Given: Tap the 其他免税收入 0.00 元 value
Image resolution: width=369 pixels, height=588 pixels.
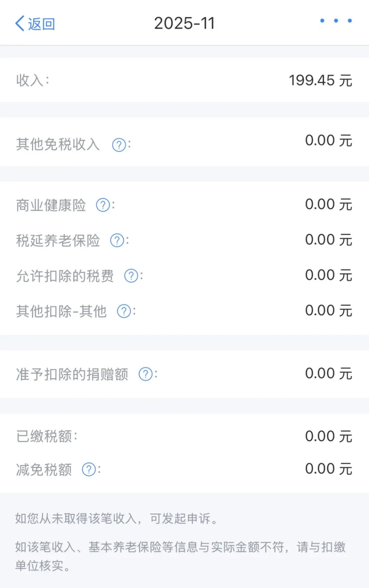Looking at the screenshot, I should tap(328, 141).
